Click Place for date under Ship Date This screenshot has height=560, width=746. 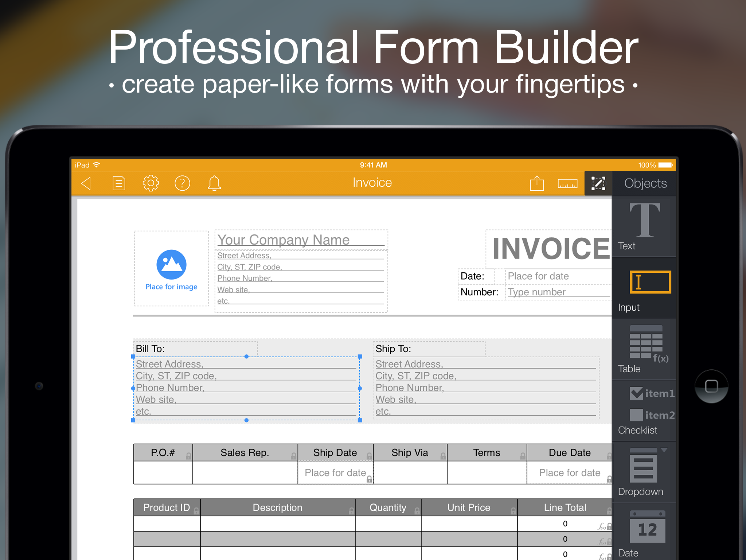pos(335,473)
